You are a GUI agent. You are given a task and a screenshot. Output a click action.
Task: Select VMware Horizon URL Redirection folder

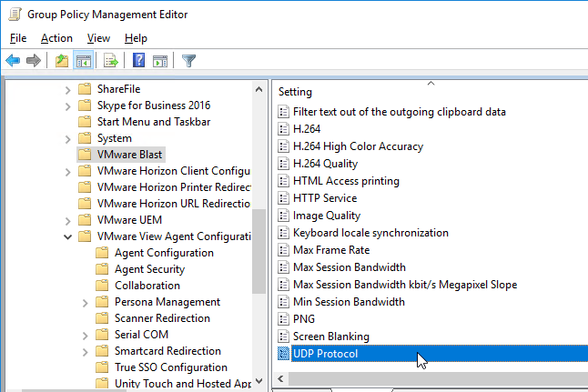[174, 204]
